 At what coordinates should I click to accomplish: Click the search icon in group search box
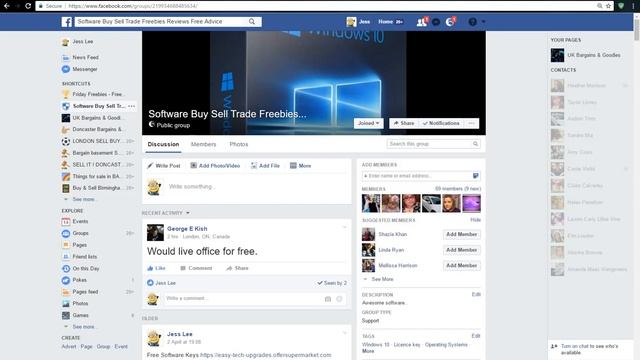475,144
